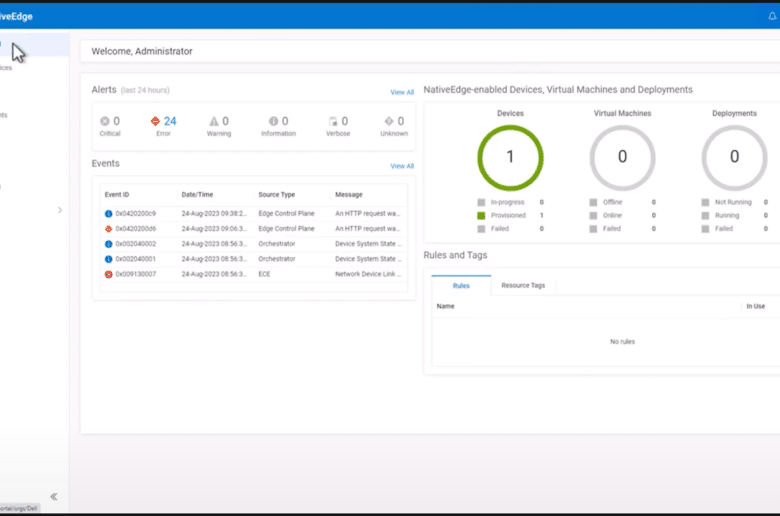Expand the sidebar submenu chevron arrow
The width and height of the screenshot is (780, 516).
click(x=60, y=210)
